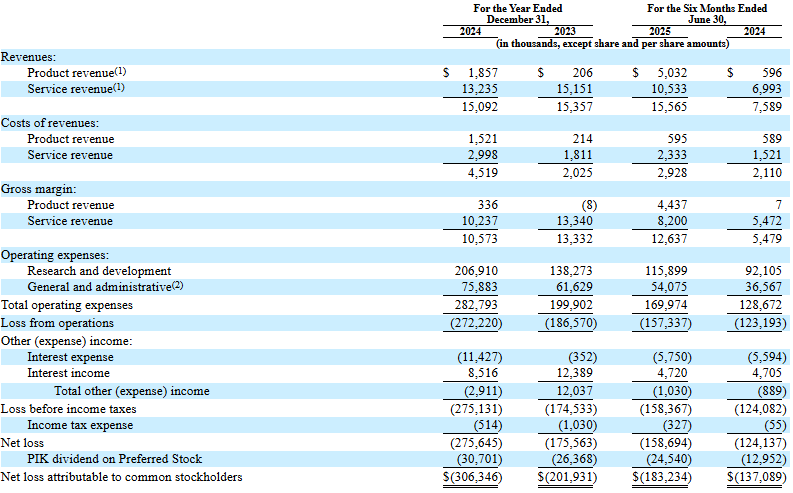Select R&D value "206,910"
This screenshot has width=793, height=493.
(476, 271)
